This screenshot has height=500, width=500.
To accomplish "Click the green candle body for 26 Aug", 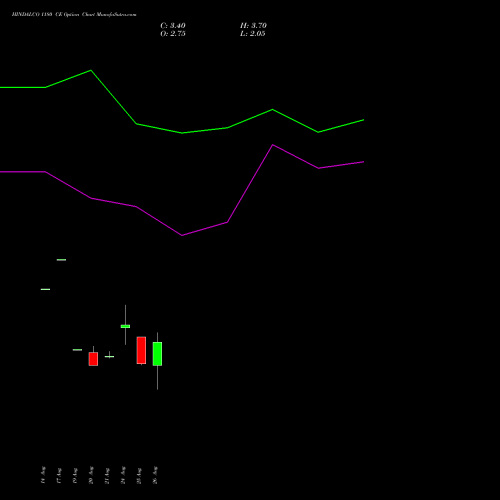I will pyautogui.click(x=157, y=354).
